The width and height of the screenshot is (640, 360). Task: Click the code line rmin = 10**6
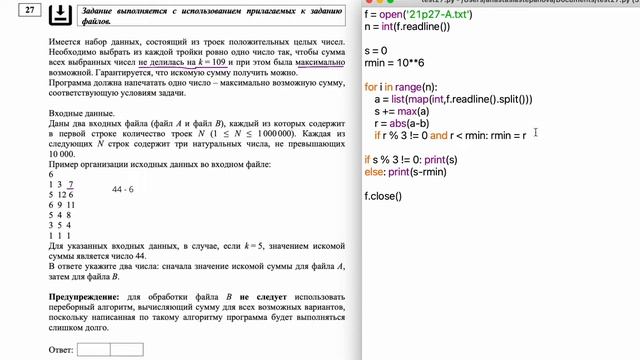pos(394,63)
